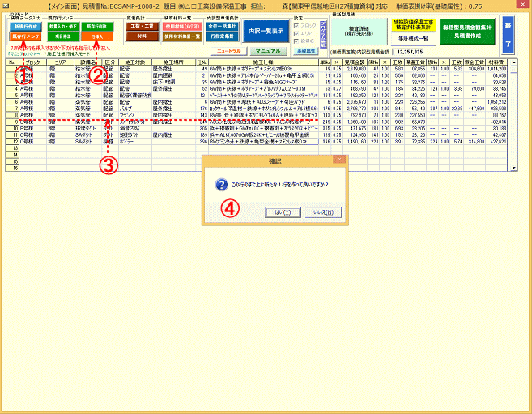
Task: Open 集計構成一覧 button
Action: tap(413, 39)
